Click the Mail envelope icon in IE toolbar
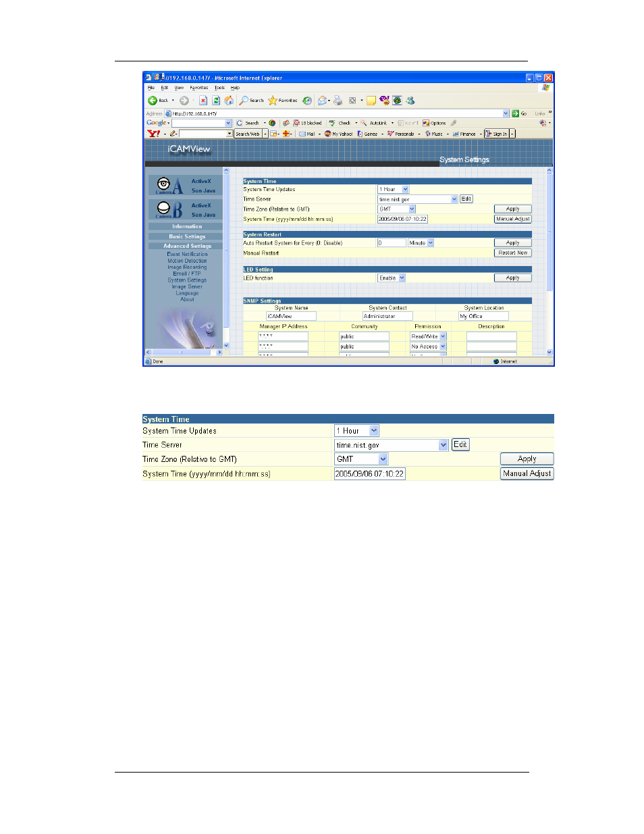Image resolution: width=644 pixels, height=834 pixels. (x=323, y=101)
